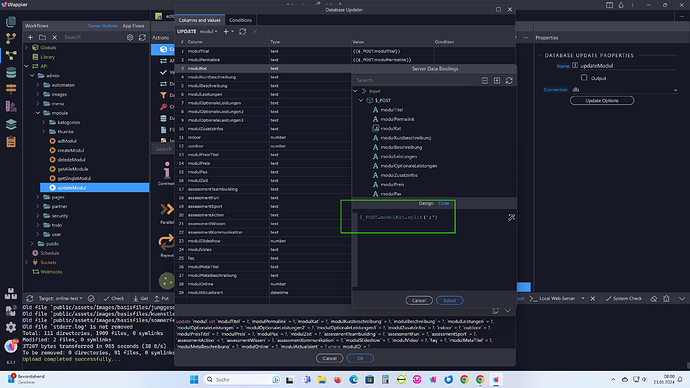Screen dimensions: 690x388
Task: Refresh the Server Data Bindings tree
Action: pyautogui.click(x=509, y=81)
